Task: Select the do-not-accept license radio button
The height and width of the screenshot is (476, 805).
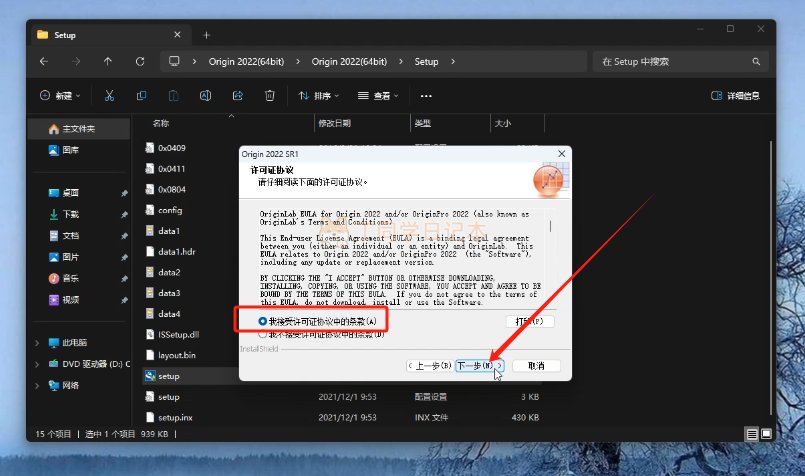Action: [x=263, y=334]
